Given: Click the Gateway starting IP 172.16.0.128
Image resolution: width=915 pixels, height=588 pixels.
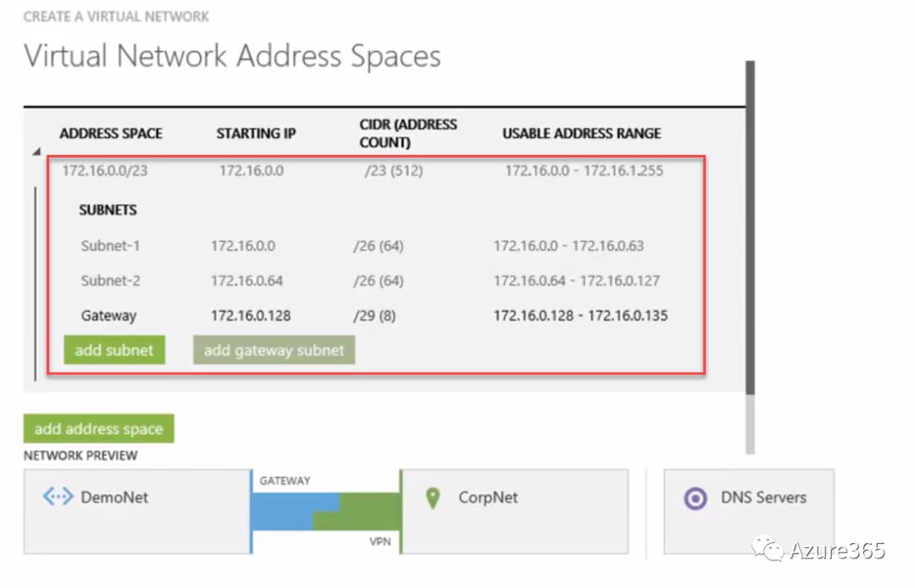Looking at the screenshot, I should tap(251, 316).
